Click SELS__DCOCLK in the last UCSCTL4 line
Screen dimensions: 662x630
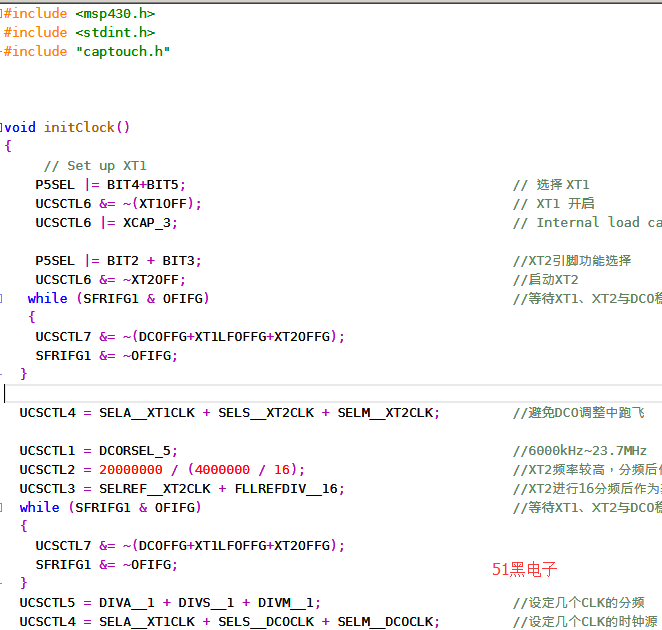(x=266, y=622)
